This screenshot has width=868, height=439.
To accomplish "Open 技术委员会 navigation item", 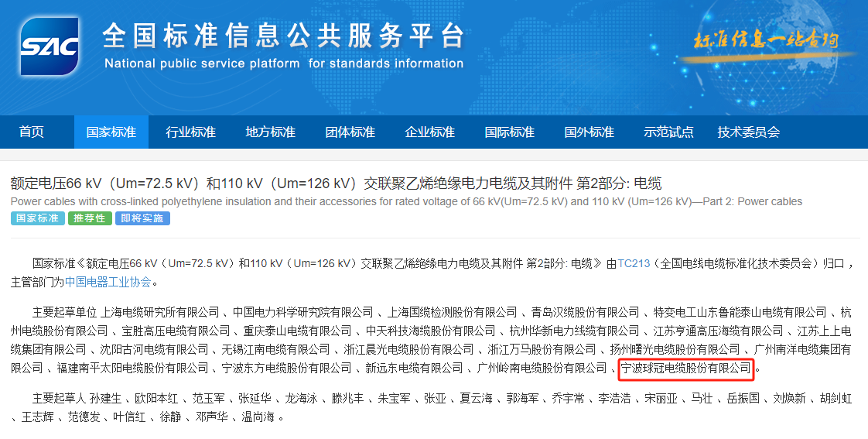I will [749, 132].
